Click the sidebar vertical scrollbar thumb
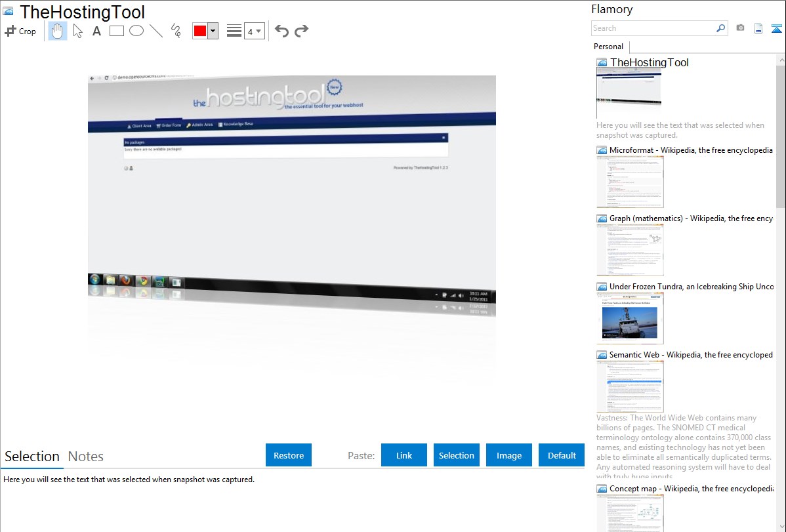This screenshot has height=532, width=786. click(781, 135)
